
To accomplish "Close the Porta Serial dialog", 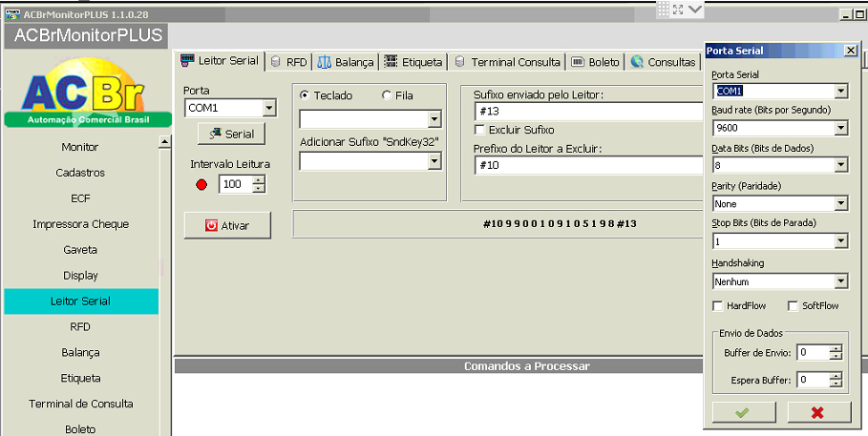I will tap(851, 51).
